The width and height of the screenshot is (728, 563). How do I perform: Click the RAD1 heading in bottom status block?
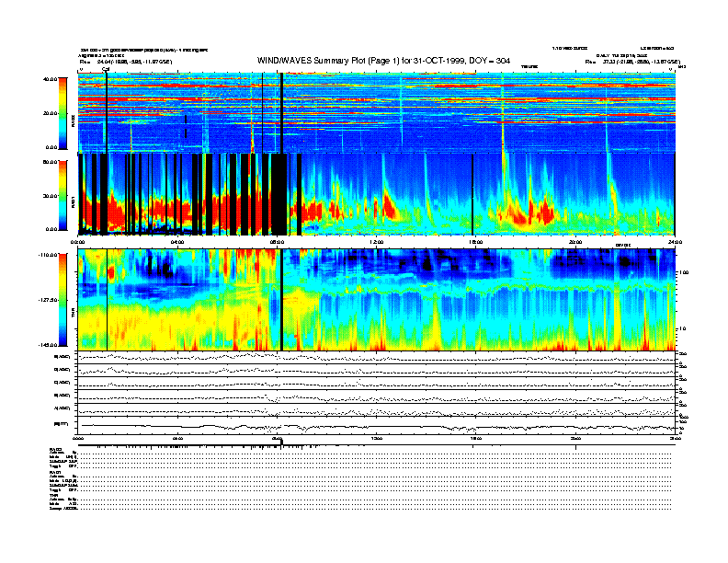click(56, 472)
